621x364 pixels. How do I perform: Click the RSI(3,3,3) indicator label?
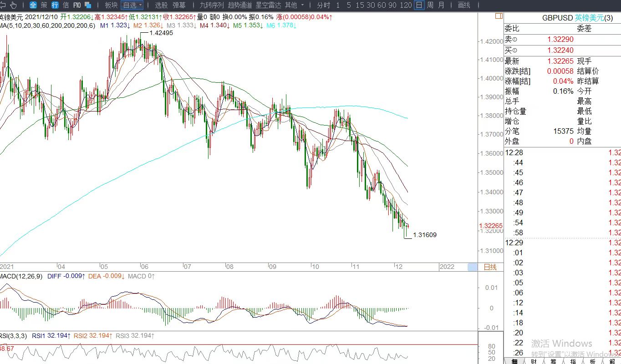tap(13, 336)
